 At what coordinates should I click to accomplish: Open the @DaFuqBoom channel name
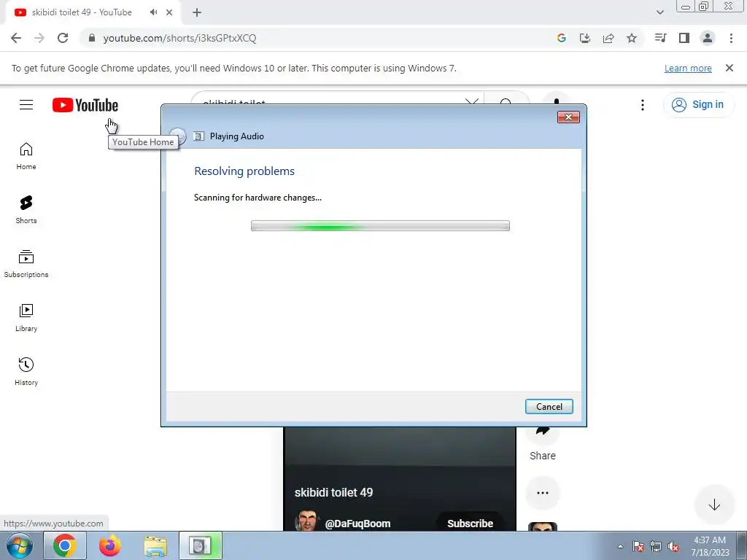357,524
